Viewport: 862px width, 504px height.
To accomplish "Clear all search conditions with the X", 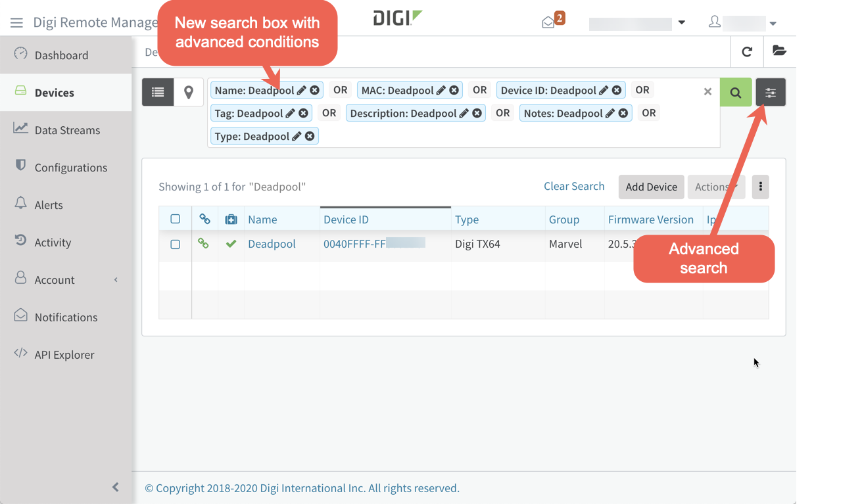I will click(707, 91).
